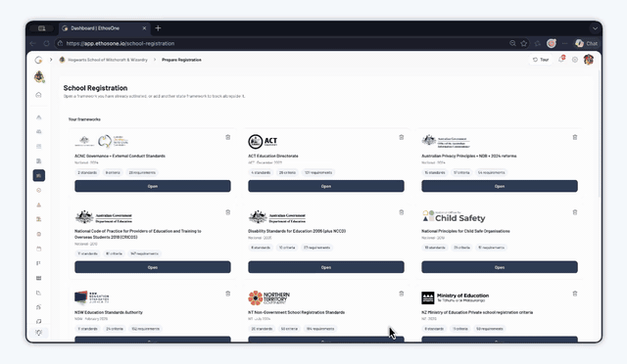Viewport: 627px width, 364px height.
Task: Click the address bar URL
Action: pyautogui.click(x=121, y=43)
